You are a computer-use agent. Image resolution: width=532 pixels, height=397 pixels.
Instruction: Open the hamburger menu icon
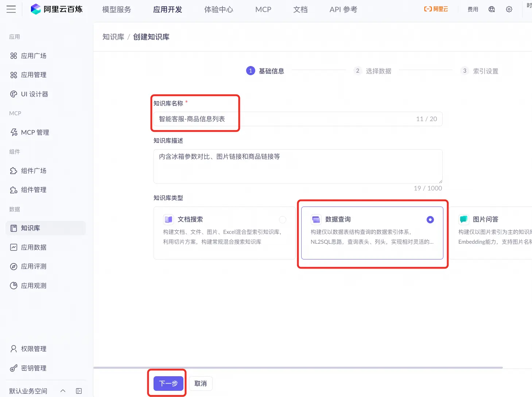(x=11, y=9)
